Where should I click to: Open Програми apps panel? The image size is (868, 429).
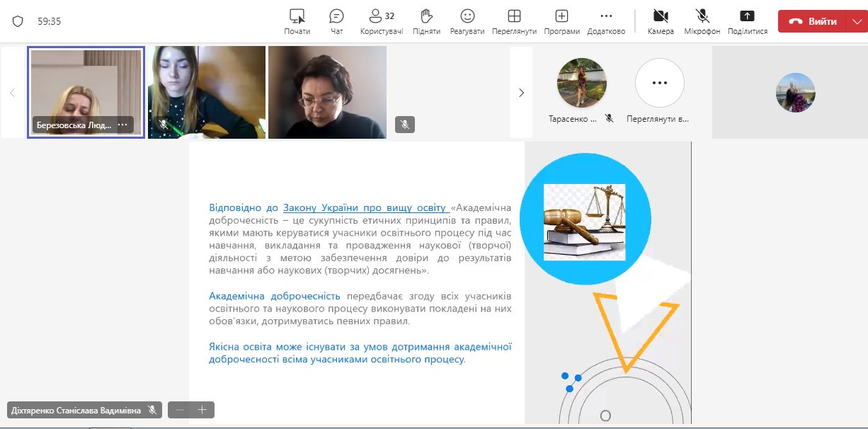(x=561, y=22)
